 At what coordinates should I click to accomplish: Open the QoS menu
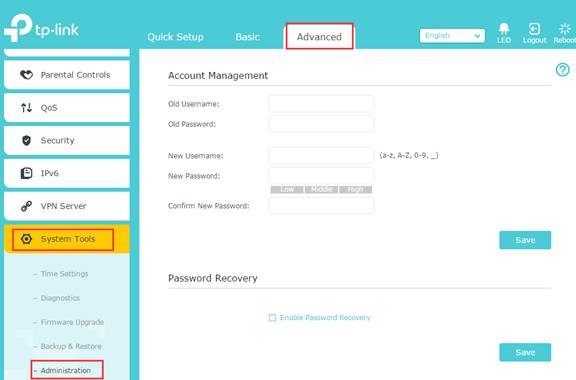(67, 108)
